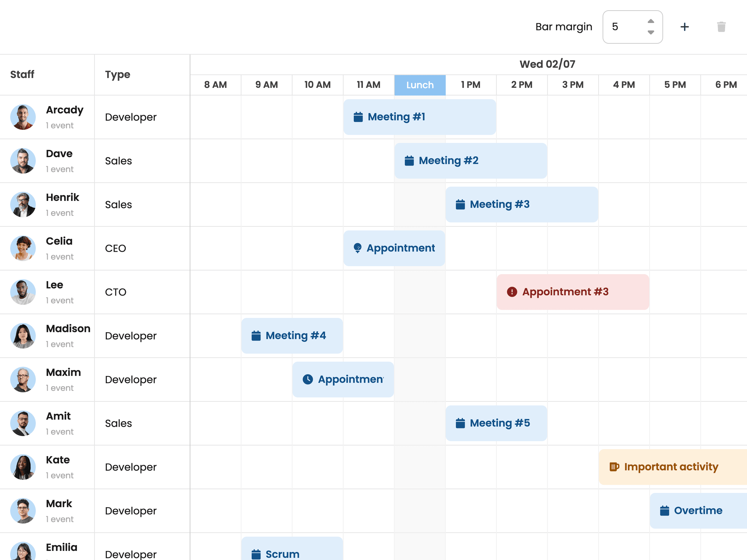Image resolution: width=747 pixels, height=560 pixels.
Task: Click the calendar icon on Mark's Overtime event
Action: (665, 510)
